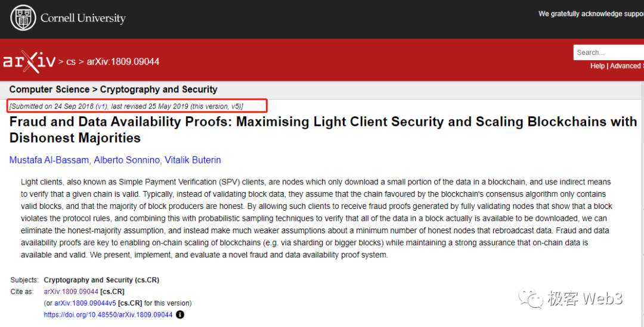Click the Cornell University seal logo
644x327 pixels.
tap(23, 17)
